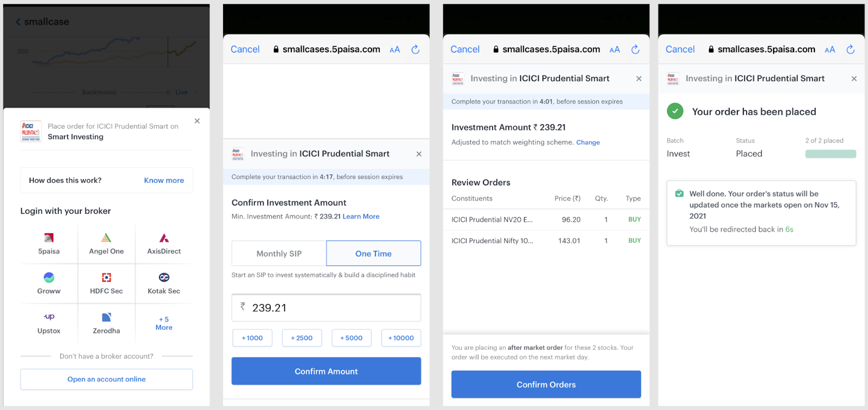Add +10000 to the amount
Screen dimensions: 868x410
pyautogui.click(x=401, y=338)
